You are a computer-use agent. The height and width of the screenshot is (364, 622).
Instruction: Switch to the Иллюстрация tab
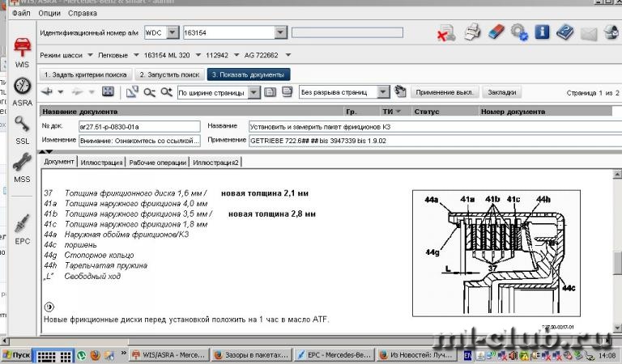pyautogui.click(x=101, y=163)
